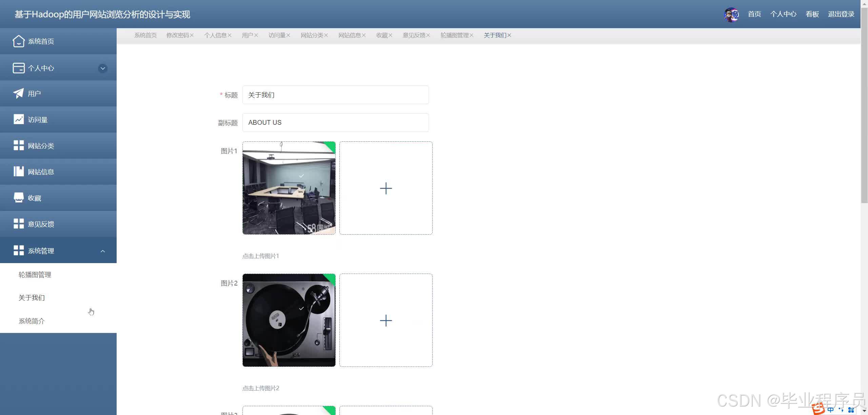Image resolution: width=868 pixels, height=415 pixels.
Task: Click the bookmark icon for 网站信息
Action: pyautogui.click(x=19, y=172)
